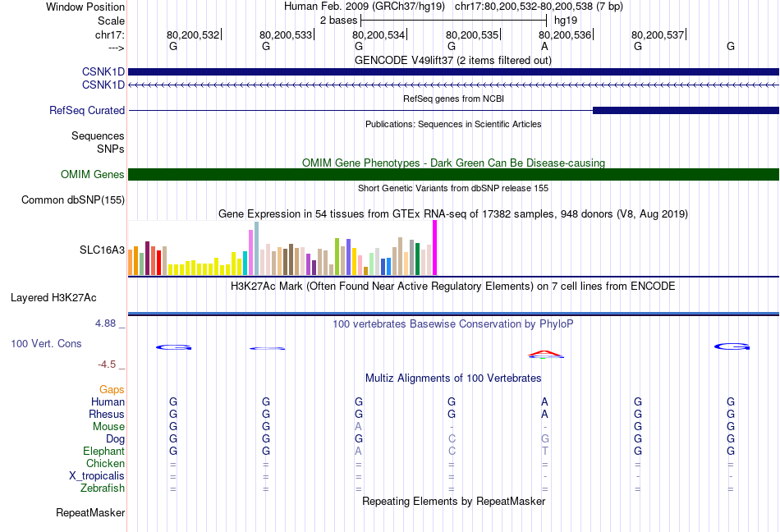Click the Human Feb. 2009 (GRCh37/hg19) header text
Viewport: 780px width, 532px height.
coord(364,7)
